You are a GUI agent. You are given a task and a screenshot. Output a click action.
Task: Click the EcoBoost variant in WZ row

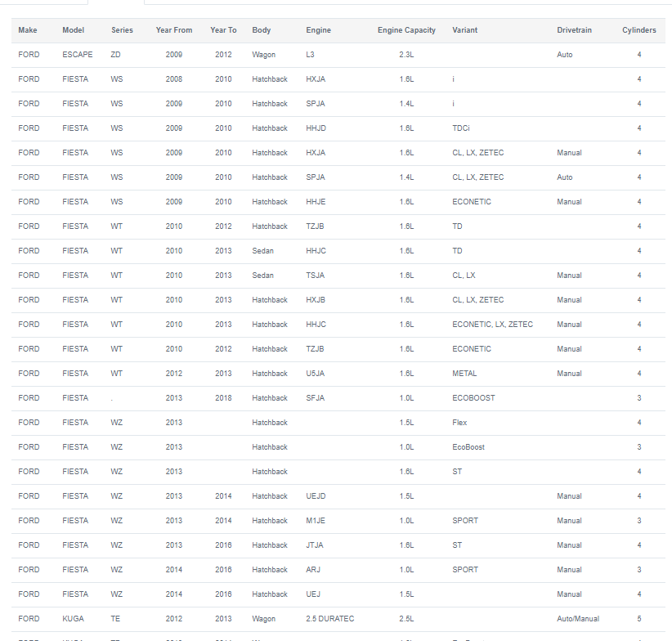(x=468, y=447)
